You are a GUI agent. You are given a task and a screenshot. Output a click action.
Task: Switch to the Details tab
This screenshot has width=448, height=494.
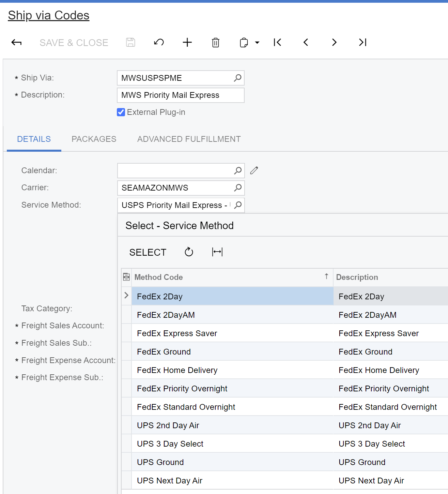34,139
